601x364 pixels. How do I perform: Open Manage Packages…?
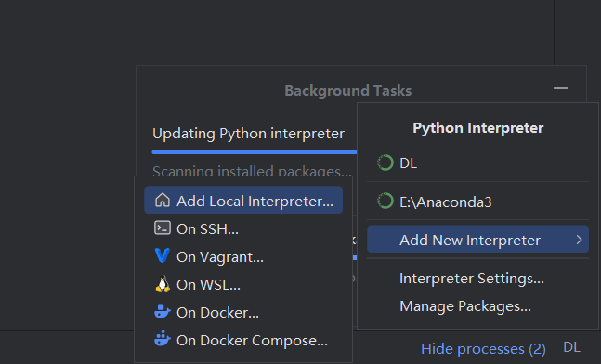click(x=465, y=306)
